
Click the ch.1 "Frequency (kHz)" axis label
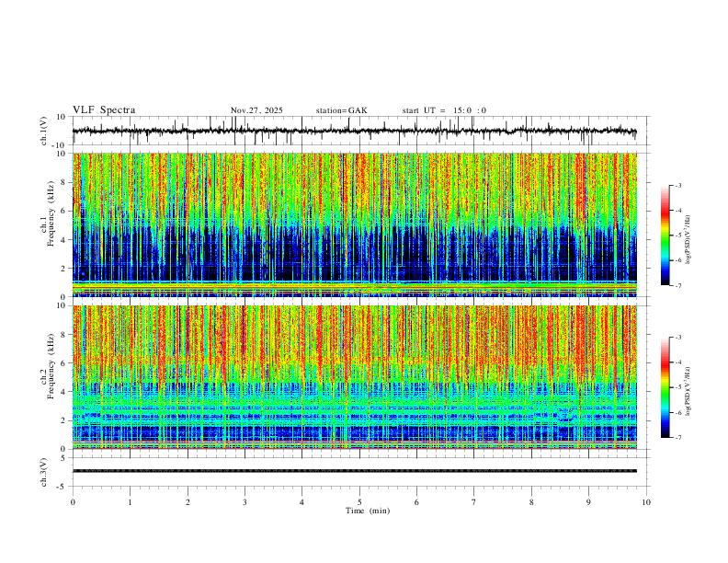51,213
